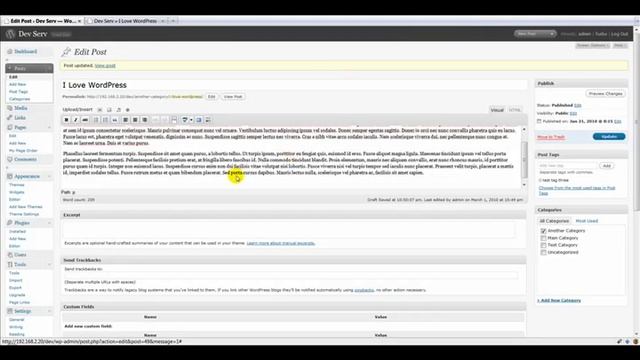640x360 pixels.
Task: Click the Add new tag input field
Action: [x=567, y=166]
